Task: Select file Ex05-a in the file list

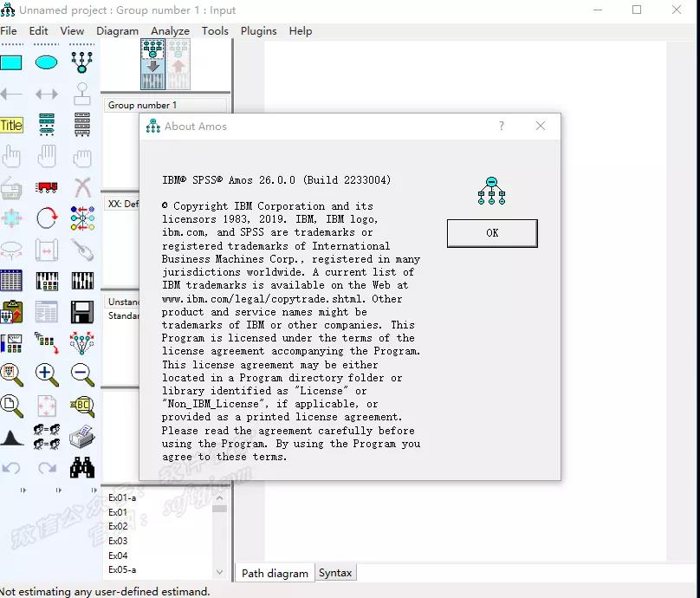Action: [x=122, y=569]
